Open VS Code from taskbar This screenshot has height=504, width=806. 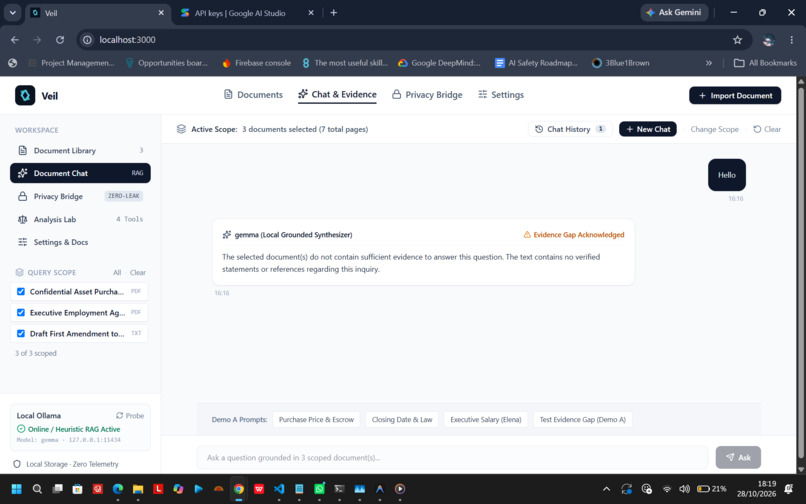coord(279,489)
